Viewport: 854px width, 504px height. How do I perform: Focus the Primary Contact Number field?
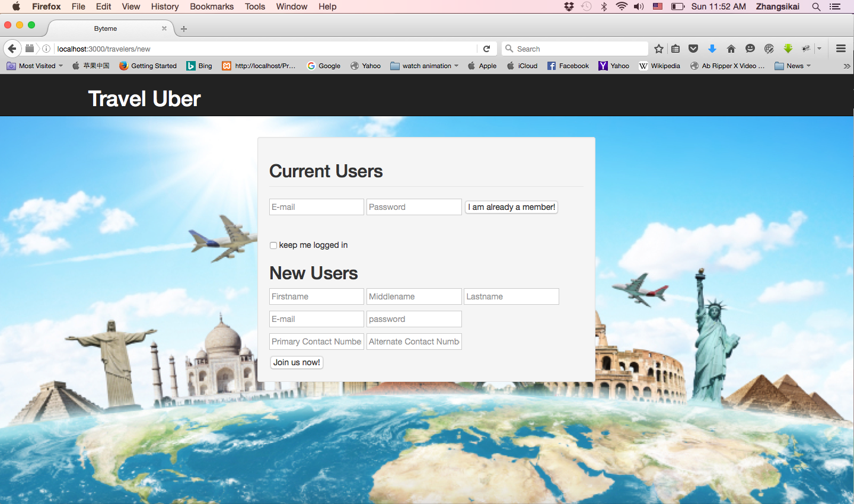(317, 342)
